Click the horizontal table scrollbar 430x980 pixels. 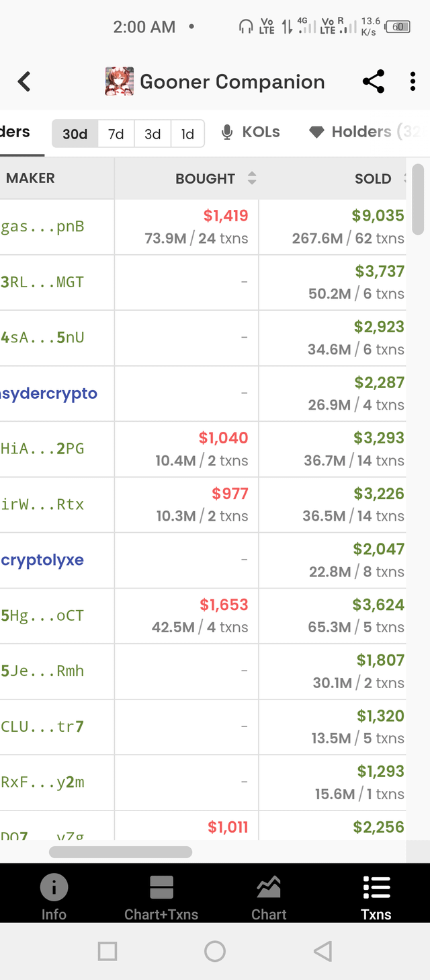tap(121, 852)
